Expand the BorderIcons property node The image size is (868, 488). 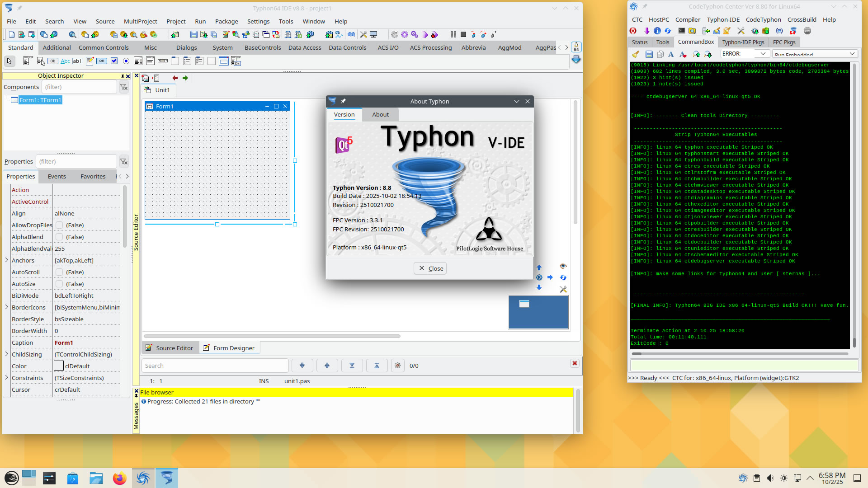click(x=6, y=307)
